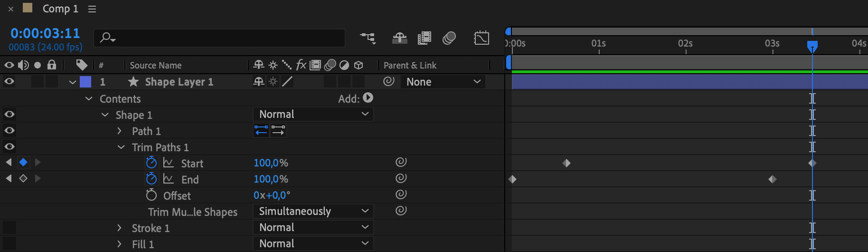Image resolution: width=868 pixels, height=252 pixels.
Task: Click the timeline layer search field
Action: 223,38
